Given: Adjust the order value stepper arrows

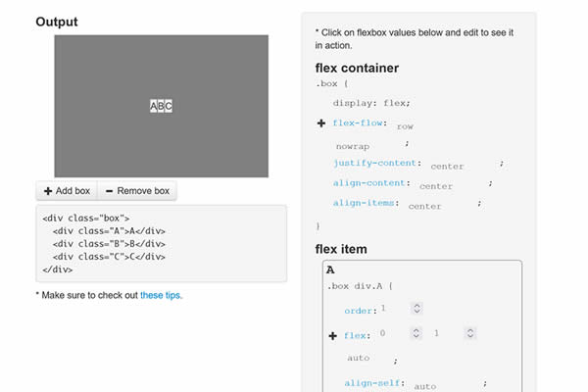Looking at the screenshot, I should pyautogui.click(x=416, y=309).
